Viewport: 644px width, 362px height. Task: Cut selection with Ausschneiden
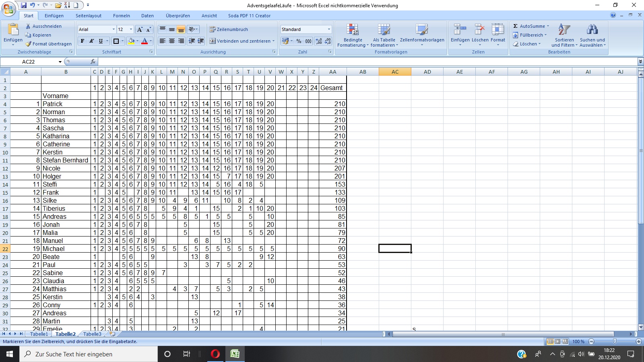point(43,26)
